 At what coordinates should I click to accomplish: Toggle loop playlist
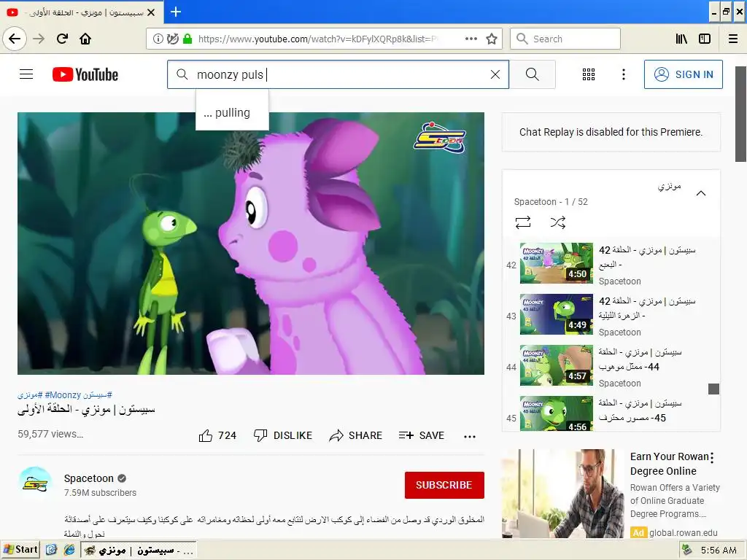523,222
